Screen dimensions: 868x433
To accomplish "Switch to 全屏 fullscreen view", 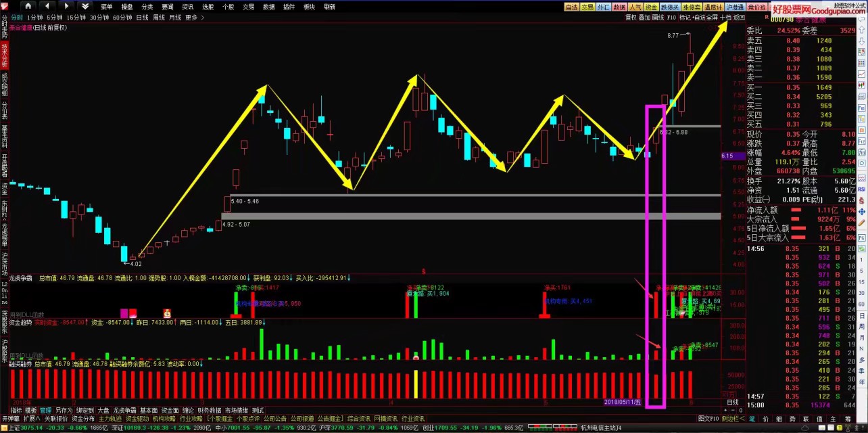I will pos(712,18).
